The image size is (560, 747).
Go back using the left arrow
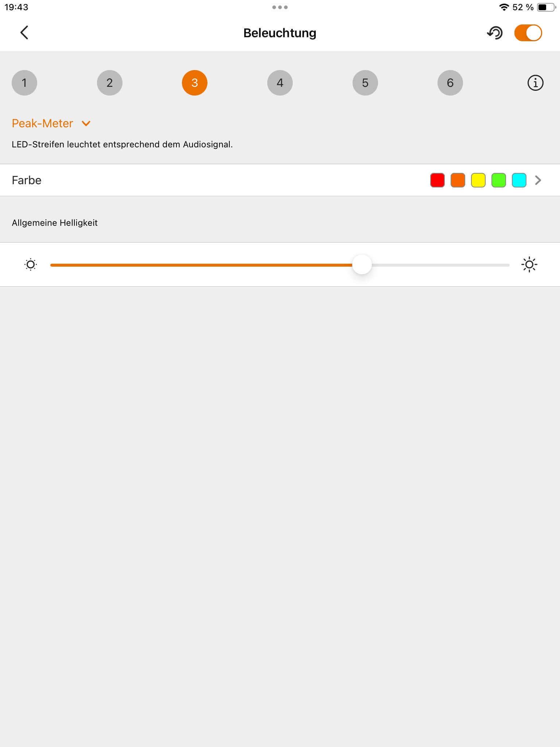(24, 33)
